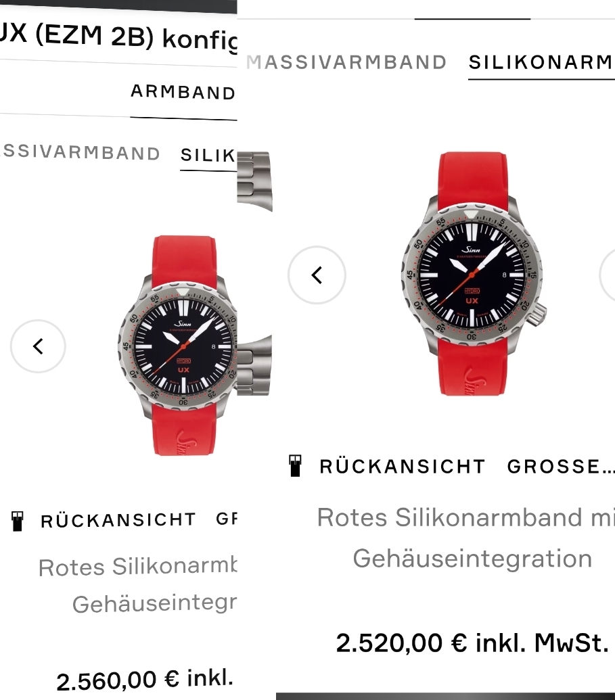
Task: Click strap icon before RÜCKANSICHT GROSSE… row
Action: click(x=295, y=466)
